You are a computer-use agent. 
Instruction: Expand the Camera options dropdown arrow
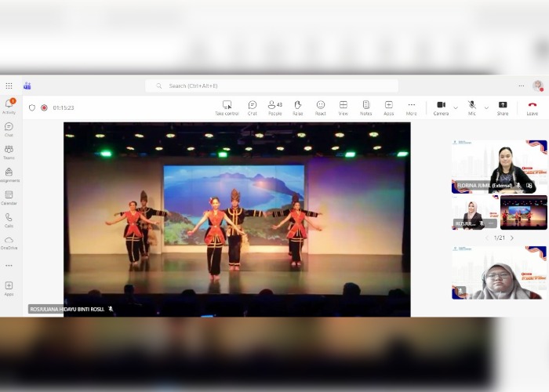456,107
